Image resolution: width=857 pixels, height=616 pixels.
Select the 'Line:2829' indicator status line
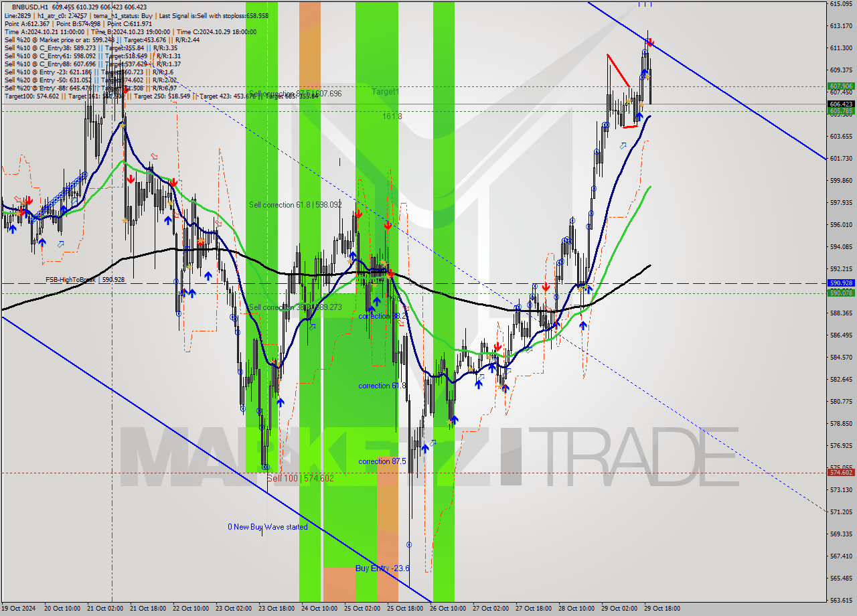point(137,15)
